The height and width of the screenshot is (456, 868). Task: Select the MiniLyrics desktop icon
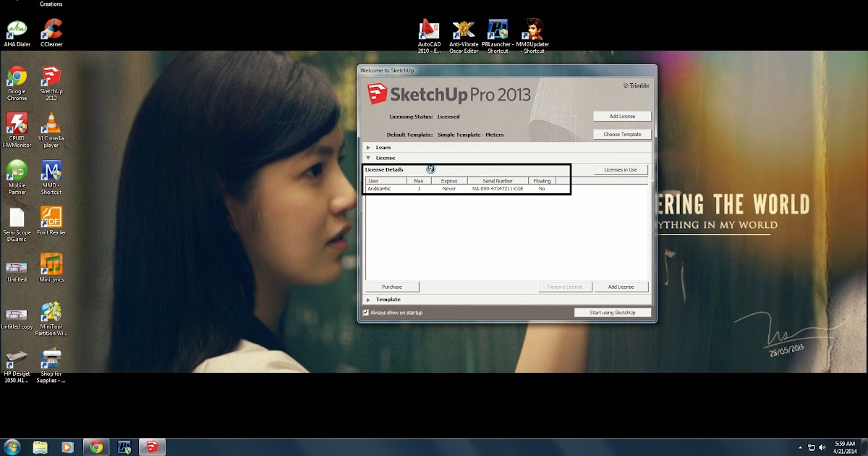[51, 268]
